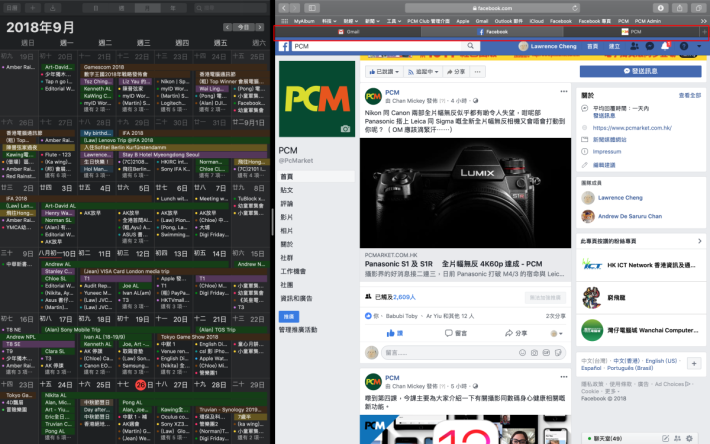Attach a photo via comment camera icon

pyautogui.click(x=534, y=353)
